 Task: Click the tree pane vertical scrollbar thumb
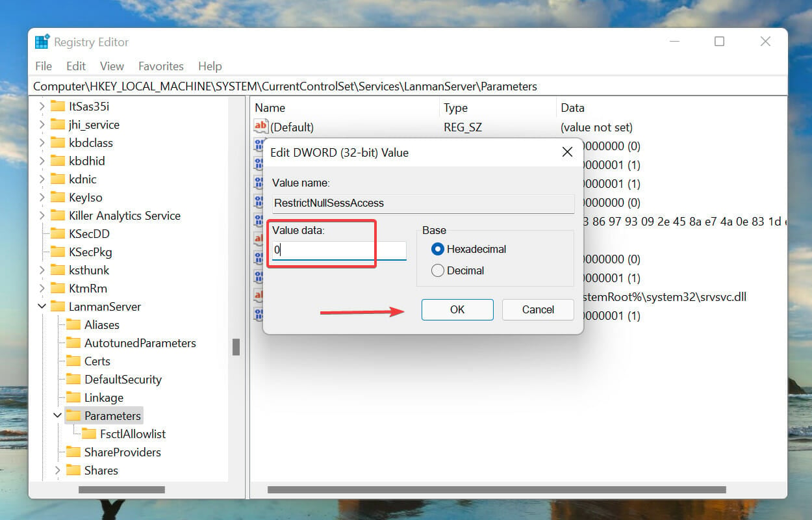click(236, 347)
